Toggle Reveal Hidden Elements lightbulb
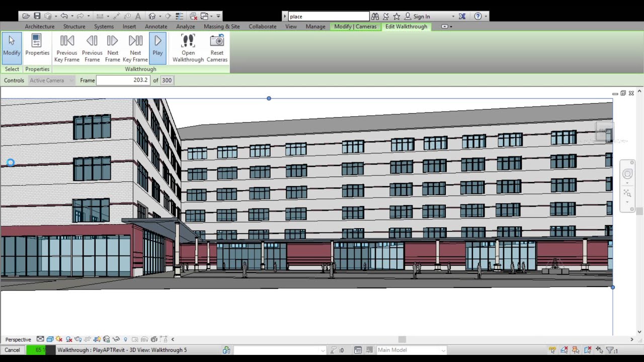The width and height of the screenshot is (644, 362). pos(125,339)
